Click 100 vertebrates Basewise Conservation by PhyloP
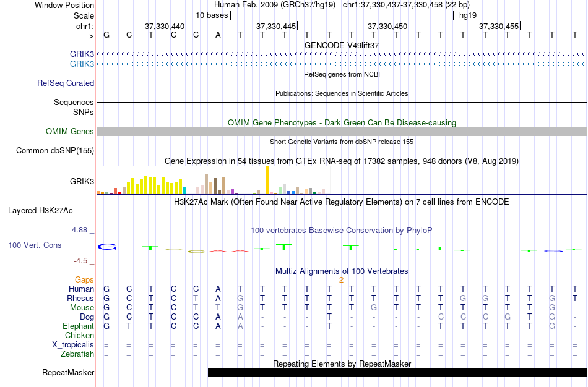The height and width of the screenshot is (387, 588). [x=342, y=231]
